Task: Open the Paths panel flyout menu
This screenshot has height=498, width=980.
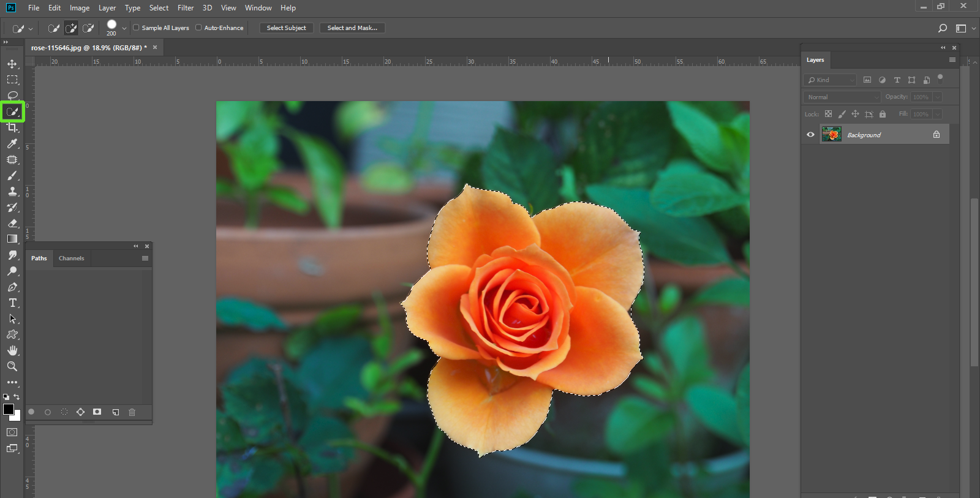Action: (x=145, y=258)
